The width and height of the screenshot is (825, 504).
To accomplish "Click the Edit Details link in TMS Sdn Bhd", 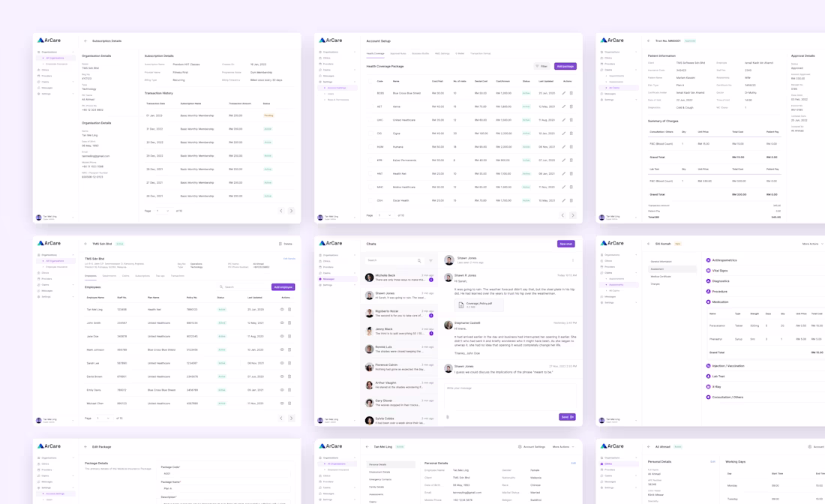I will click(x=289, y=258).
